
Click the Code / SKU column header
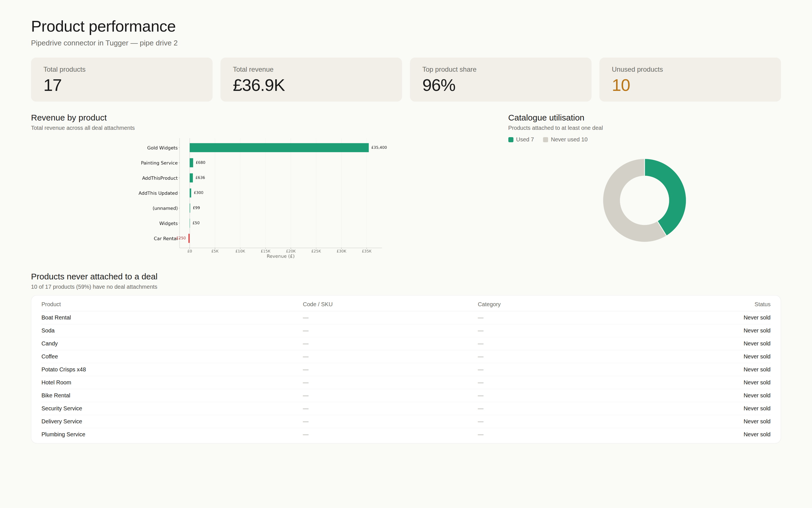tap(317, 305)
